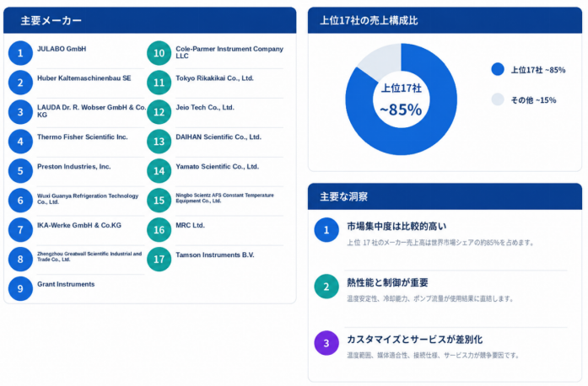Select Yamato Scientific Co., Ltd. text
Viewport: 588px width, 386px height.
click(217, 167)
